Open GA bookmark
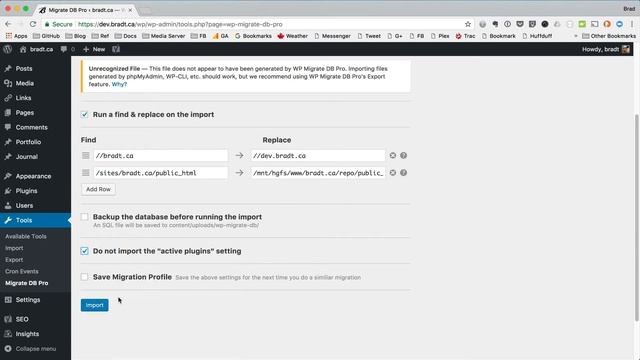Screen dimensions: 640x360 220,36
